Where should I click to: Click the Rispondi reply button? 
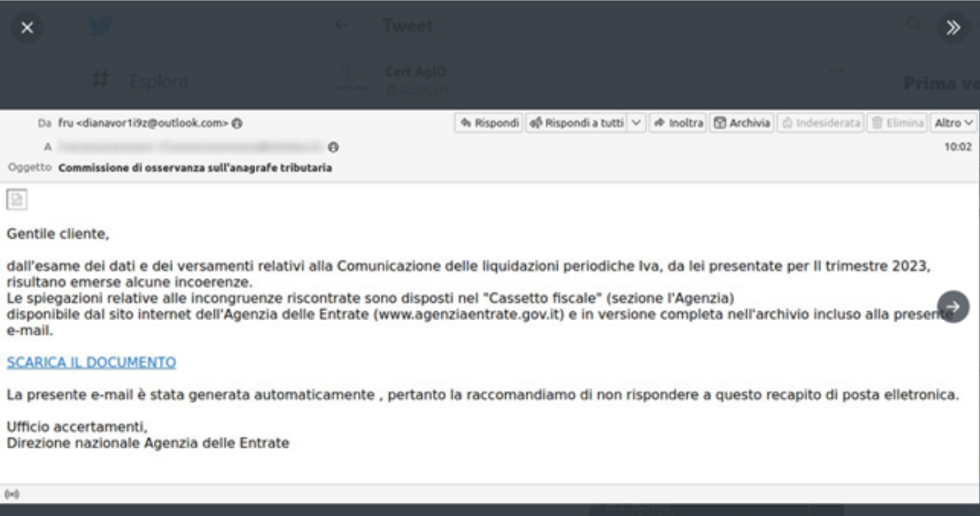point(490,123)
